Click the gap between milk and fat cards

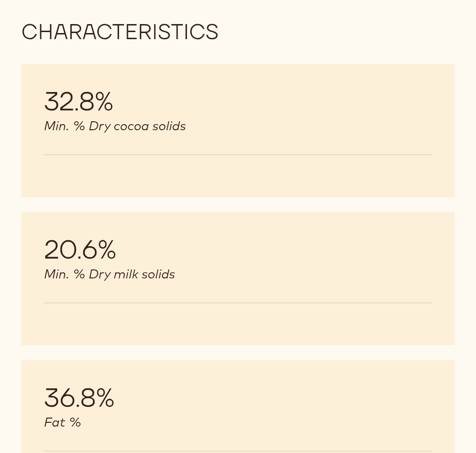238,352
